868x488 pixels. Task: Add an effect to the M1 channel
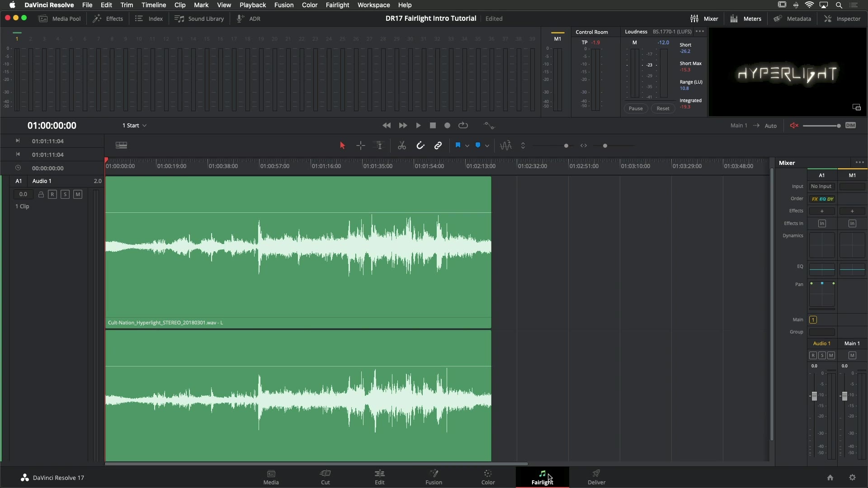tap(852, 211)
